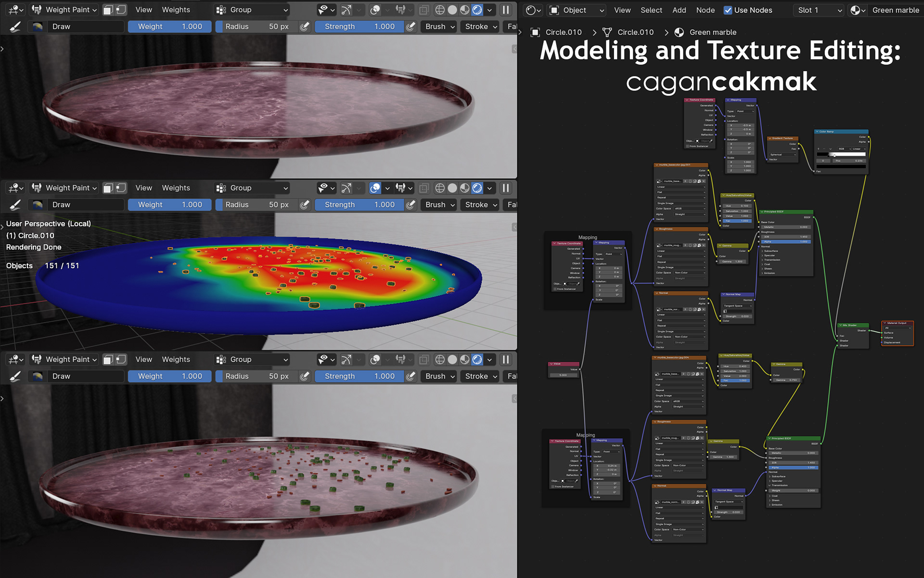
Task: Expand shading options arrow in top viewport
Action: point(489,10)
